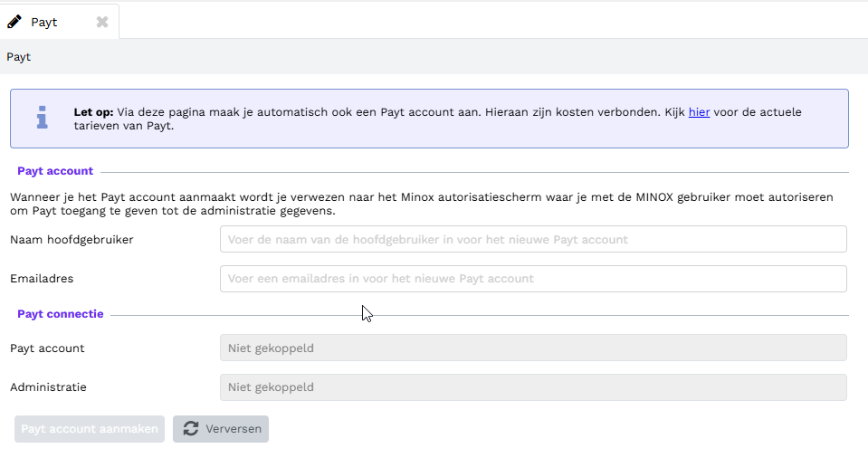This screenshot has height=458, width=868.
Task: Click the circular refresh arrows icon
Action: point(191,429)
